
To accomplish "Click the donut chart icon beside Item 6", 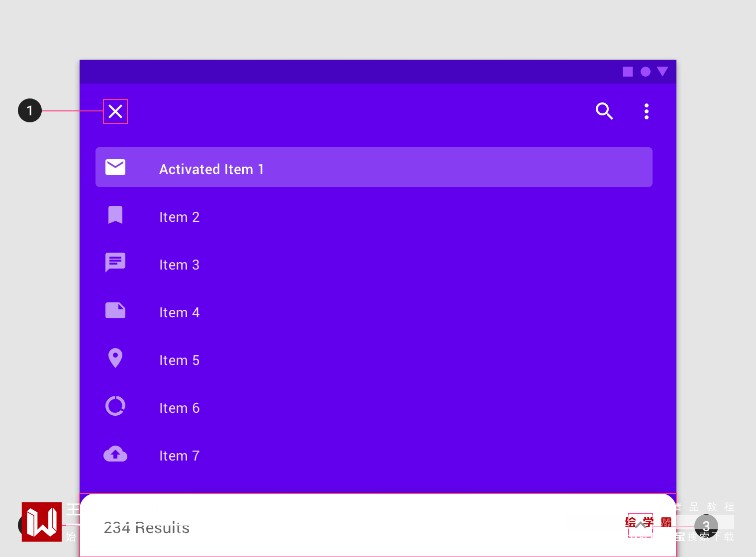I will [115, 406].
